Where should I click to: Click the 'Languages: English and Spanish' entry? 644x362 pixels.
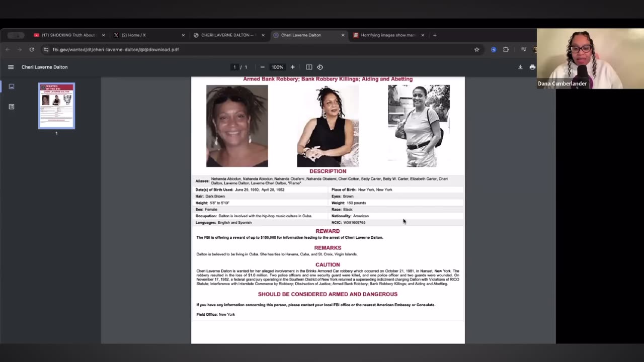pos(223,222)
